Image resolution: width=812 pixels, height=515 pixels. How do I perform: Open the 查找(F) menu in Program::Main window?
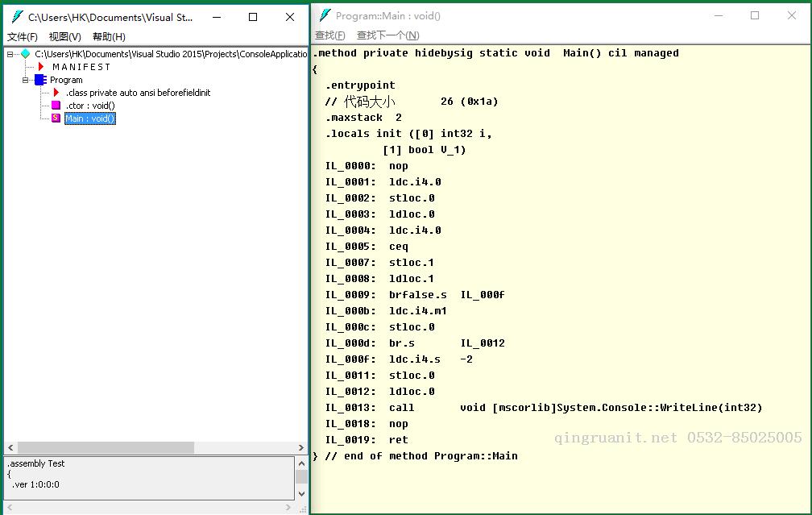330,35
